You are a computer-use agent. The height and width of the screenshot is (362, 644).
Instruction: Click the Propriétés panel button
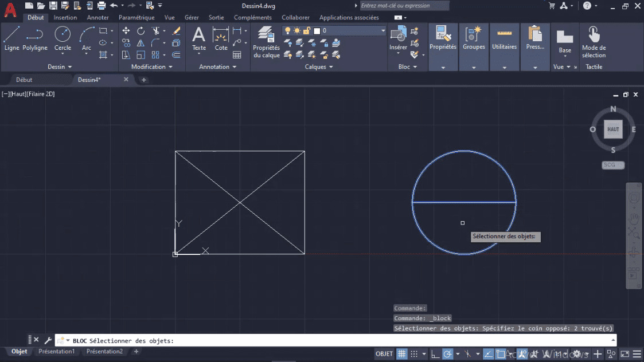[443, 47]
